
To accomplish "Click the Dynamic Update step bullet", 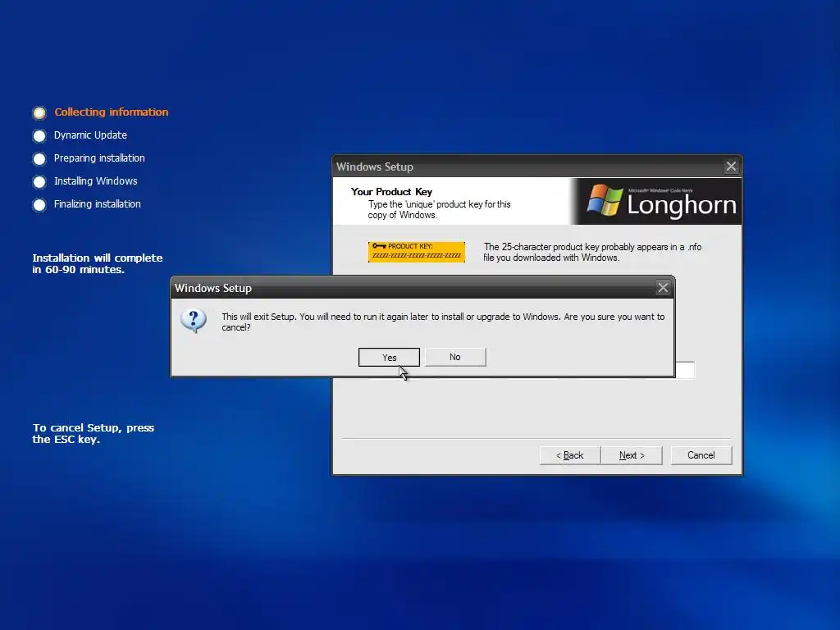I will tap(39, 136).
